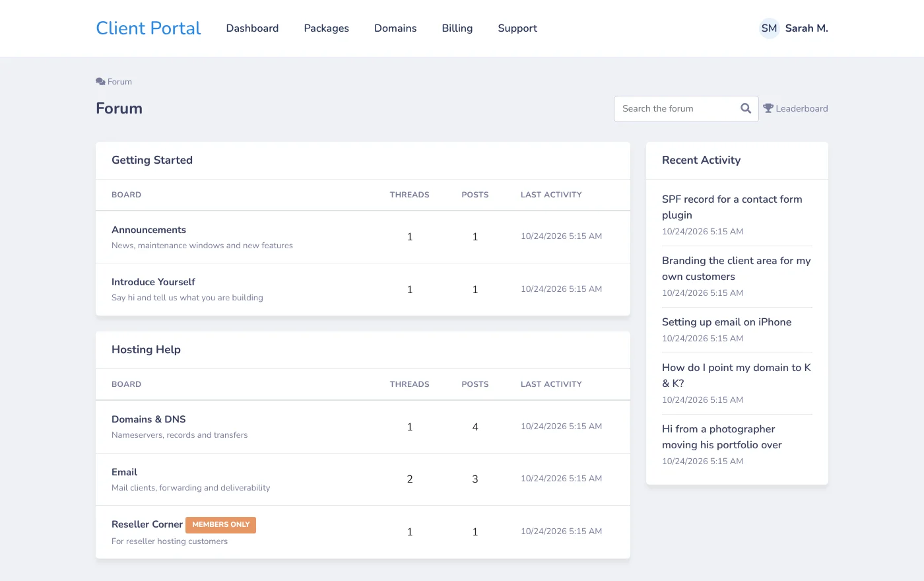Screen dimensions: 924x581
Task: Select Billing in the top navigation
Action: tap(457, 28)
